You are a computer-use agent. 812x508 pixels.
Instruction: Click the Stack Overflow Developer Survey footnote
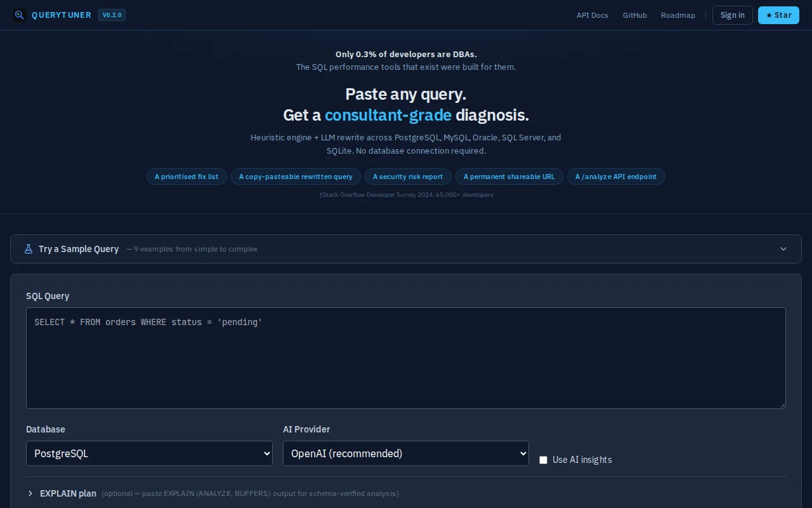406,195
